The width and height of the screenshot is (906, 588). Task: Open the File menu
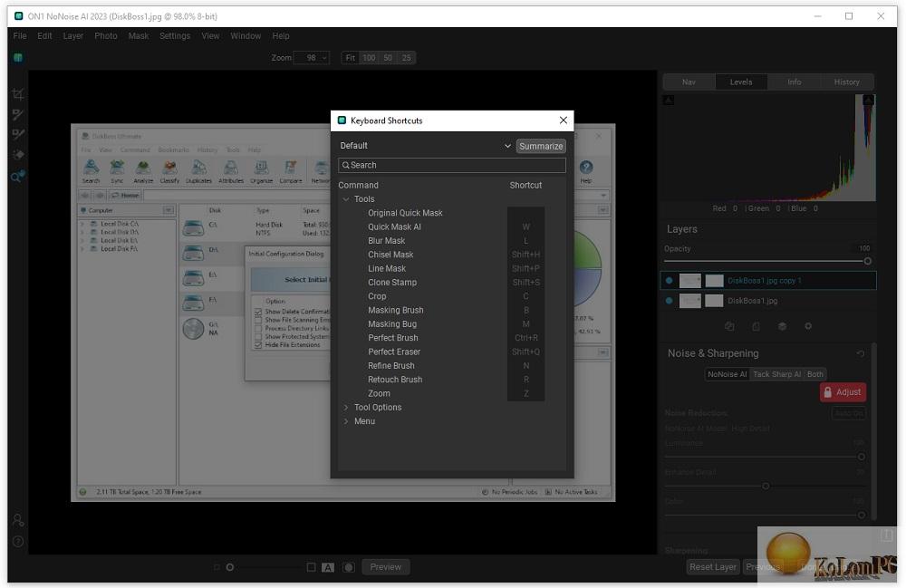pyautogui.click(x=20, y=36)
